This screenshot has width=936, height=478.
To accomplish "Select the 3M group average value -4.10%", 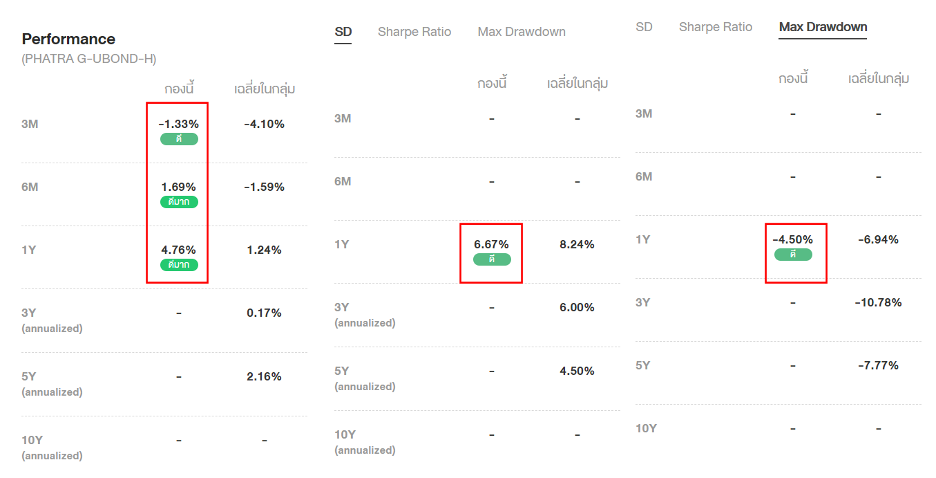I will coord(264,124).
